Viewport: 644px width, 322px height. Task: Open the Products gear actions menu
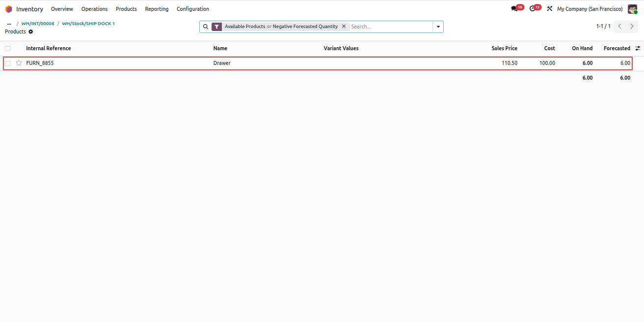(x=31, y=31)
